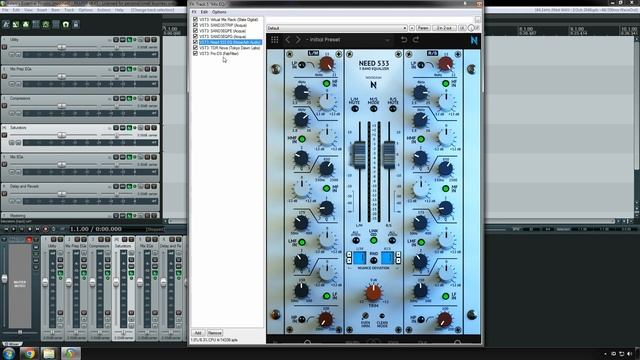Click the MASTER mixer channel strip

click(20, 285)
